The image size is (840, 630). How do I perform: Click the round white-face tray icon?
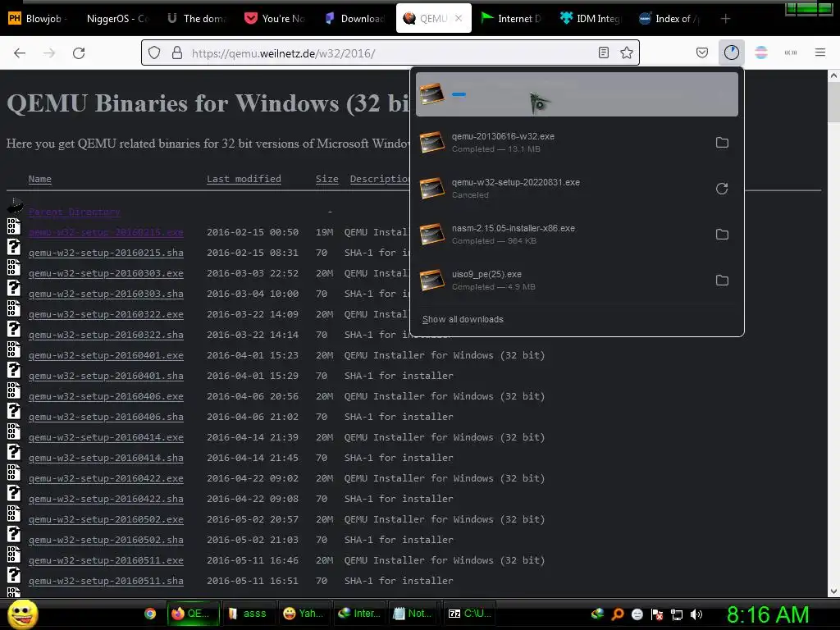637,614
